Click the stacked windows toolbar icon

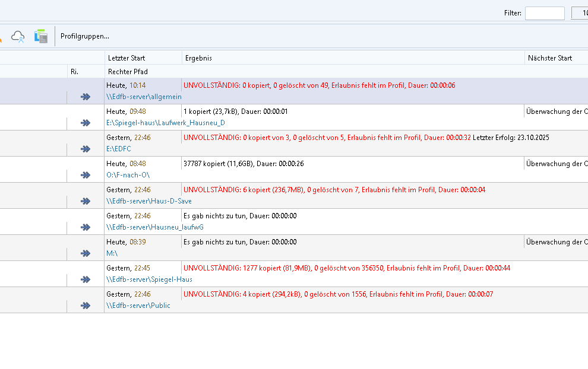40,36
